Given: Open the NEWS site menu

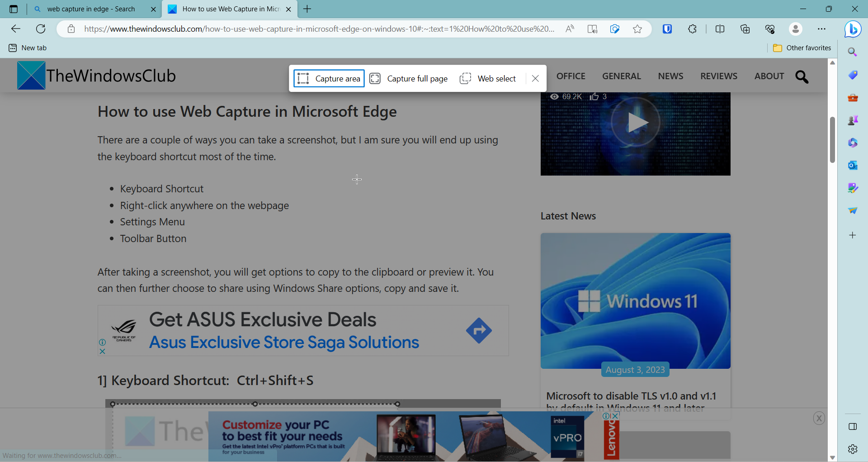Looking at the screenshot, I should point(670,76).
